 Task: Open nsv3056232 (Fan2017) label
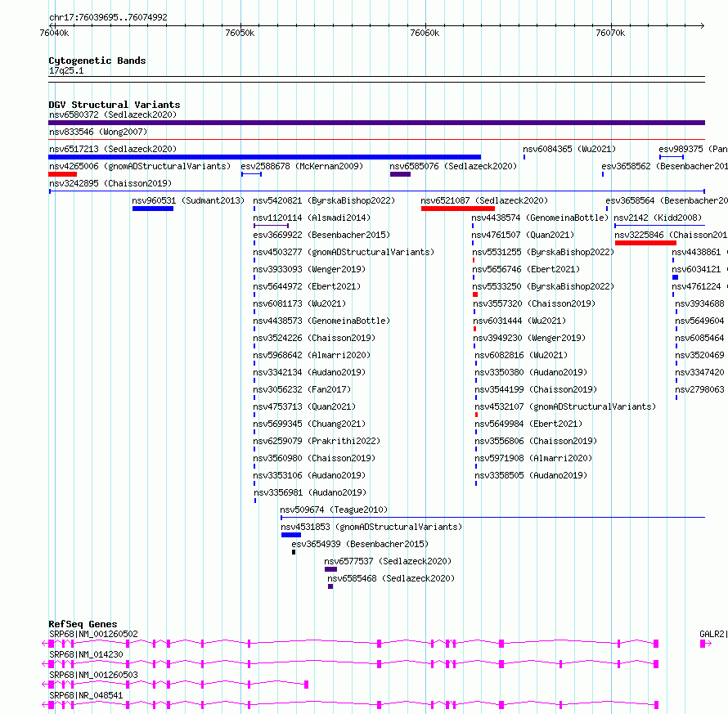click(x=302, y=389)
